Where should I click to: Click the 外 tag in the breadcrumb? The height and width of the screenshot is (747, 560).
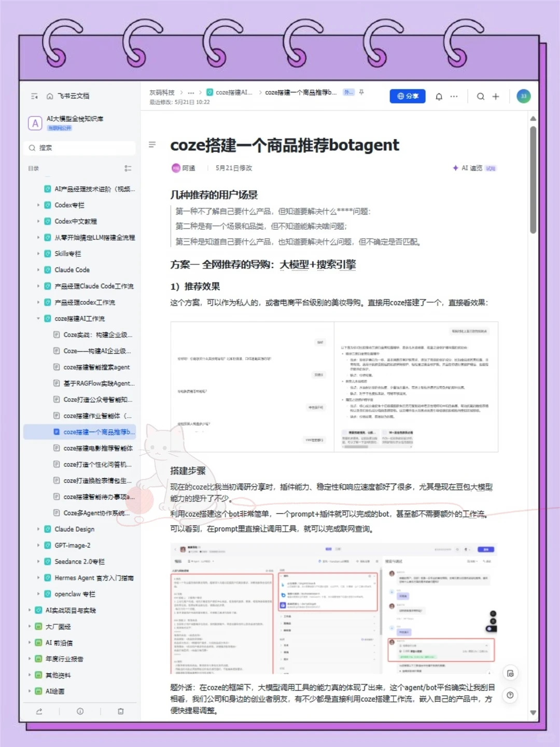[x=348, y=92]
